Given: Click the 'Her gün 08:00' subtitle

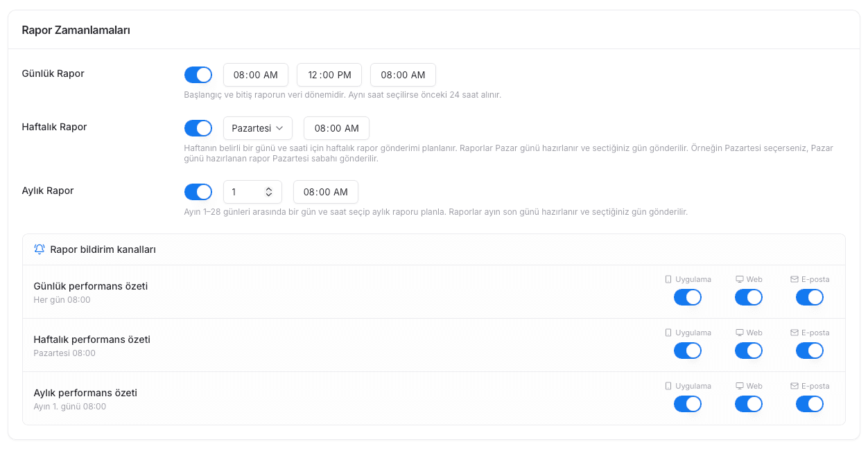Looking at the screenshot, I should click(x=62, y=300).
